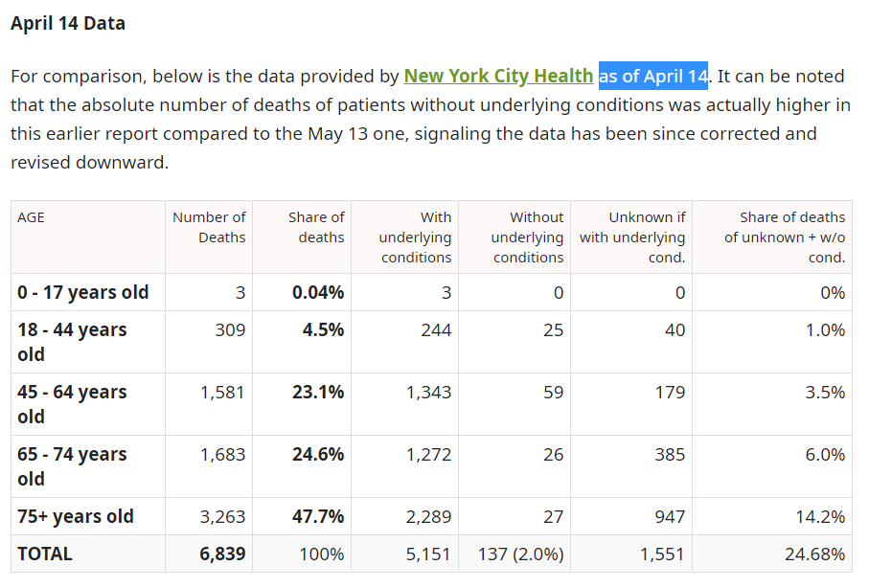Click the highlighted "as of April 14" text
The width and height of the screenshot is (869, 588).
coord(652,76)
